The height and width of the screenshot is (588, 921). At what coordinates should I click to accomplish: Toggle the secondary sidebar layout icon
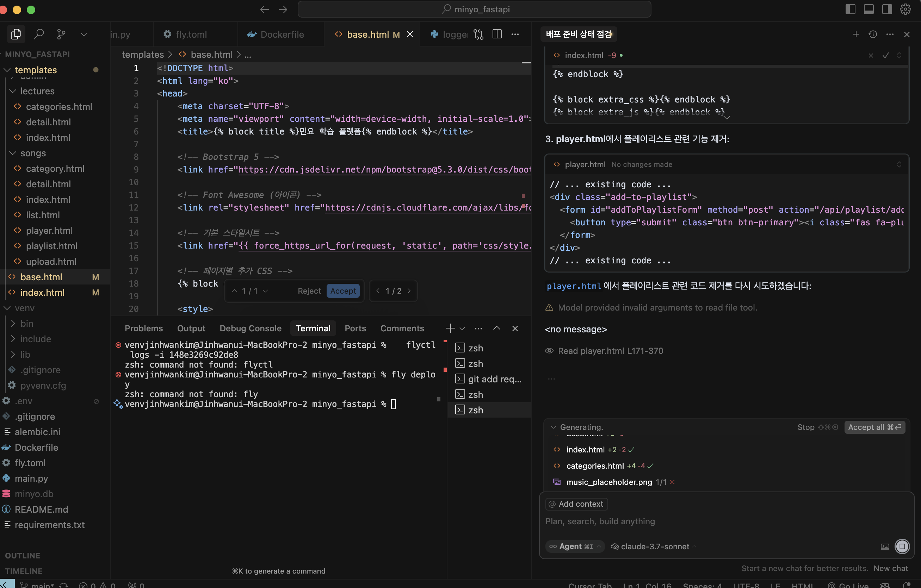pyautogui.click(x=886, y=9)
